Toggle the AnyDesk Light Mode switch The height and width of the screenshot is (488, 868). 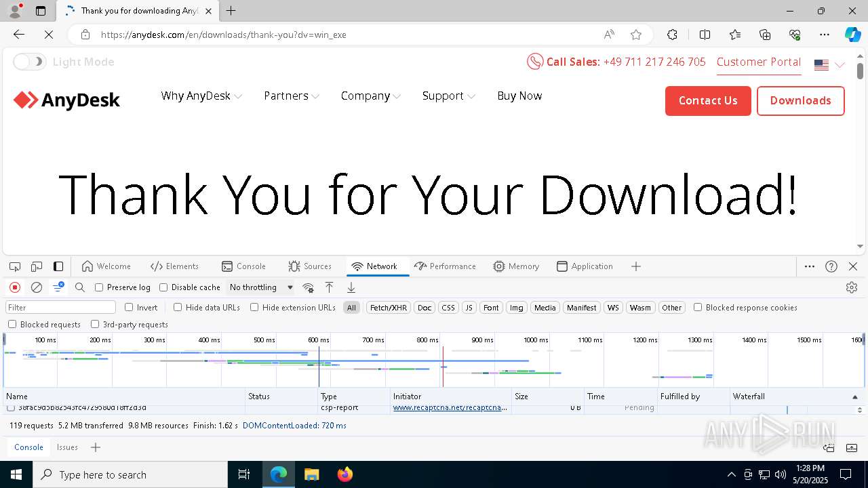[29, 62]
